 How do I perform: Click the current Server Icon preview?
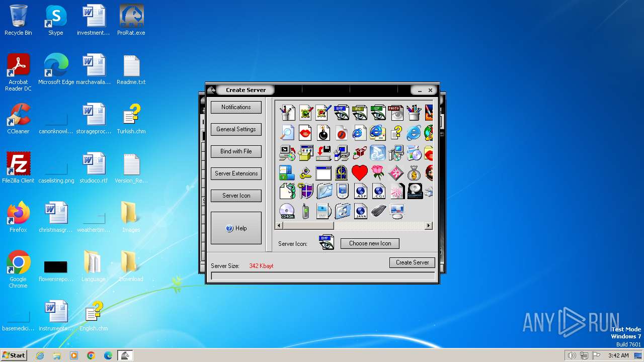[327, 242]
